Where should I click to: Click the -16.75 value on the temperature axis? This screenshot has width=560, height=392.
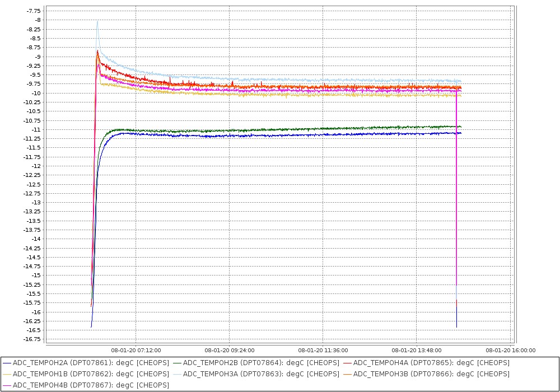tap(32, 339)
